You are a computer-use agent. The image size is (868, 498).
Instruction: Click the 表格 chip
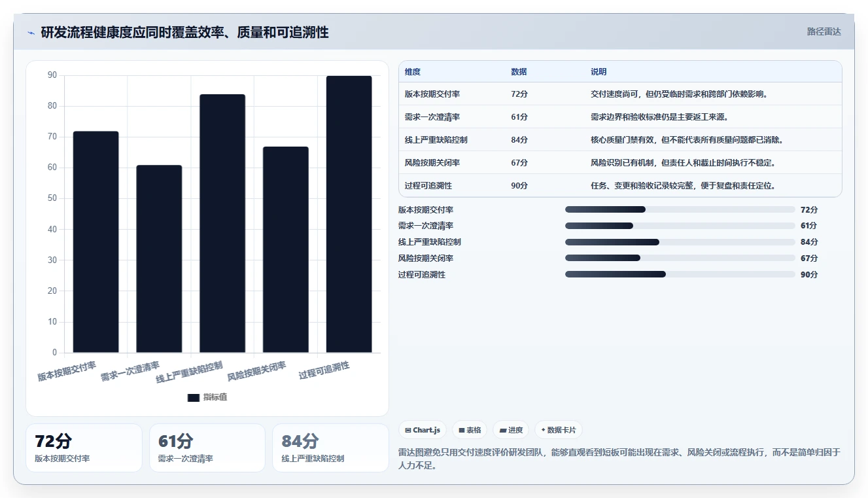coord(470,430)
